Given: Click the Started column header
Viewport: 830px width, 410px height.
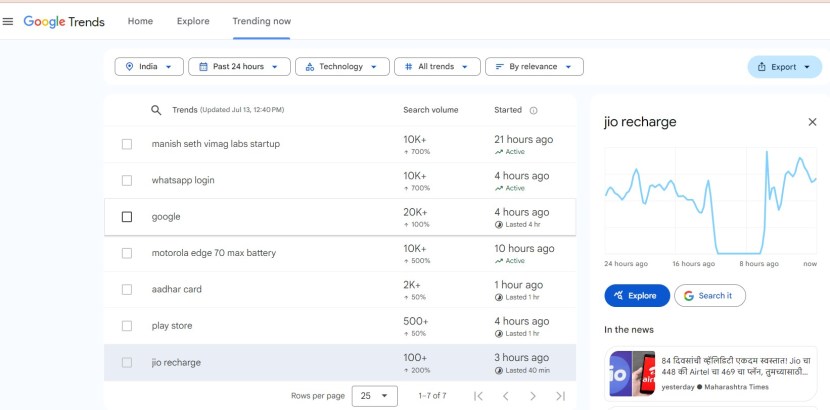Looking at the screenshot, I should 508,110.
